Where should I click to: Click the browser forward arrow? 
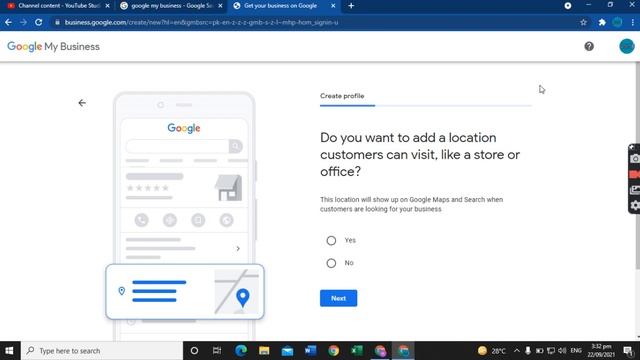click(23, 22)
